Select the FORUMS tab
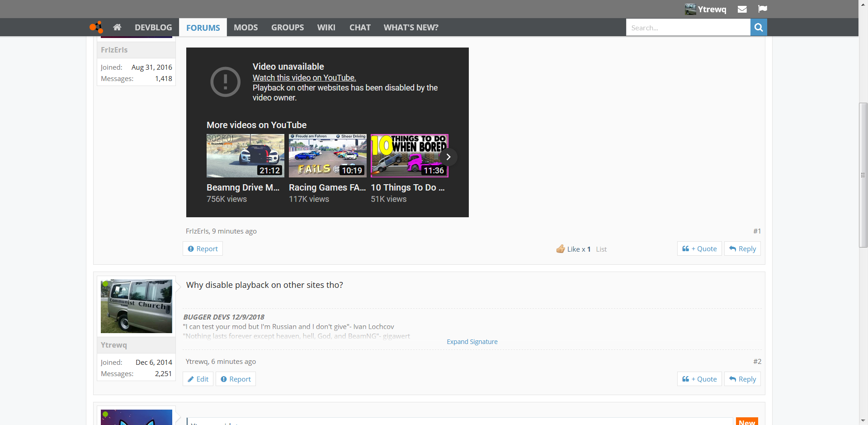Screen dimensions: 868x425 (x=203, y=28)
